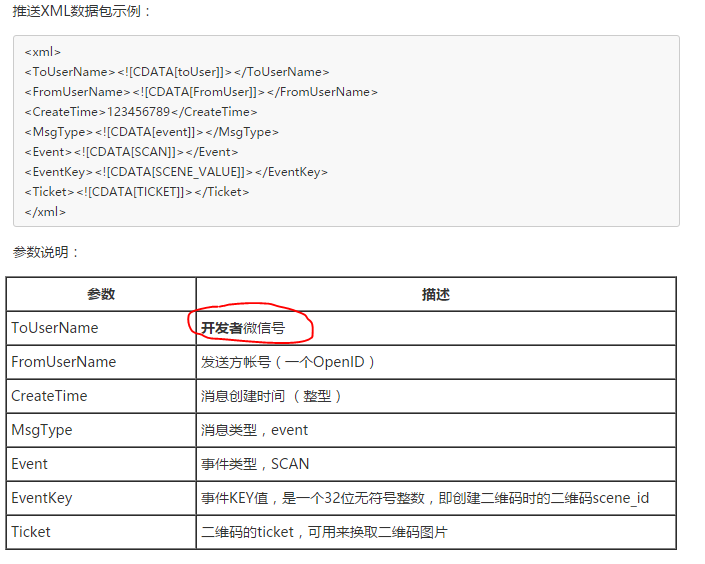
Task: Click the Event CDATA[SCAN] XML line
Action: point(131,152)
